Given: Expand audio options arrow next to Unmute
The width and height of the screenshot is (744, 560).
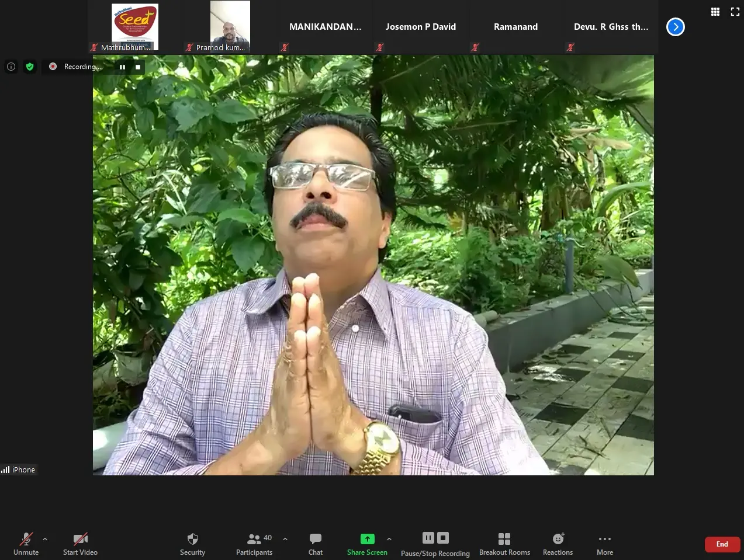Looking at the screenshot, I should point(45,539).
